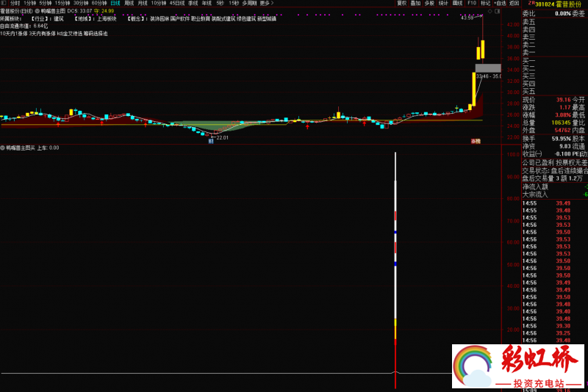Screen dimensions: 588x392
Task: Select the 5分钟 period tab
Action: coord(46,3)
